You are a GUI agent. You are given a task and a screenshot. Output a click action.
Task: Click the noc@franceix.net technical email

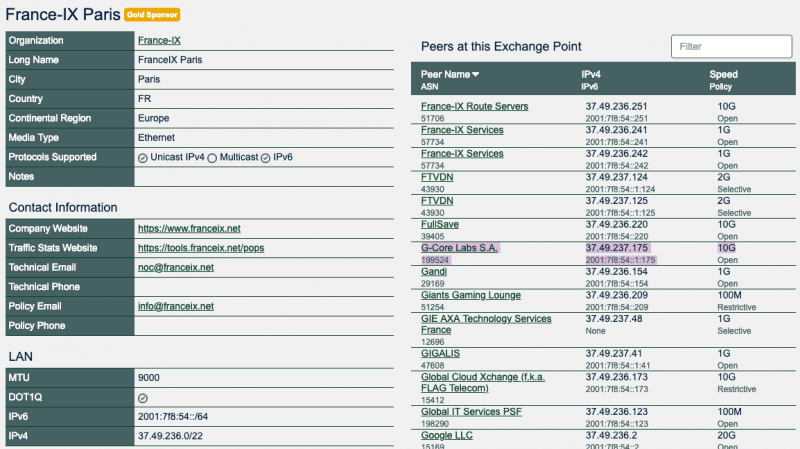[176, 267]
